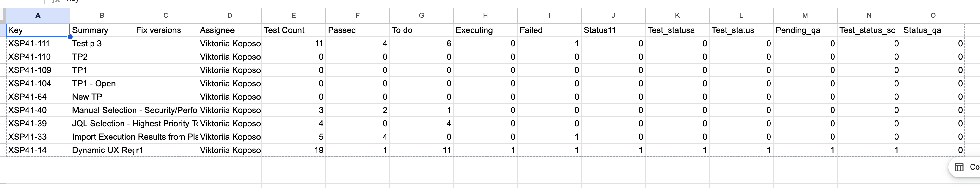Click the XSP41-64 key cell

click(38, 97)
